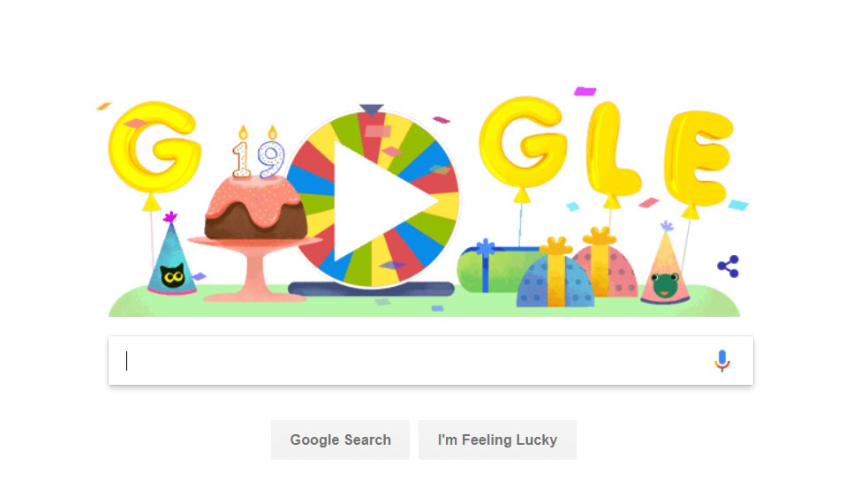This screenshot has width=868, height=481.
Task: Click the Google Search button
Action: tap(341, 440)
